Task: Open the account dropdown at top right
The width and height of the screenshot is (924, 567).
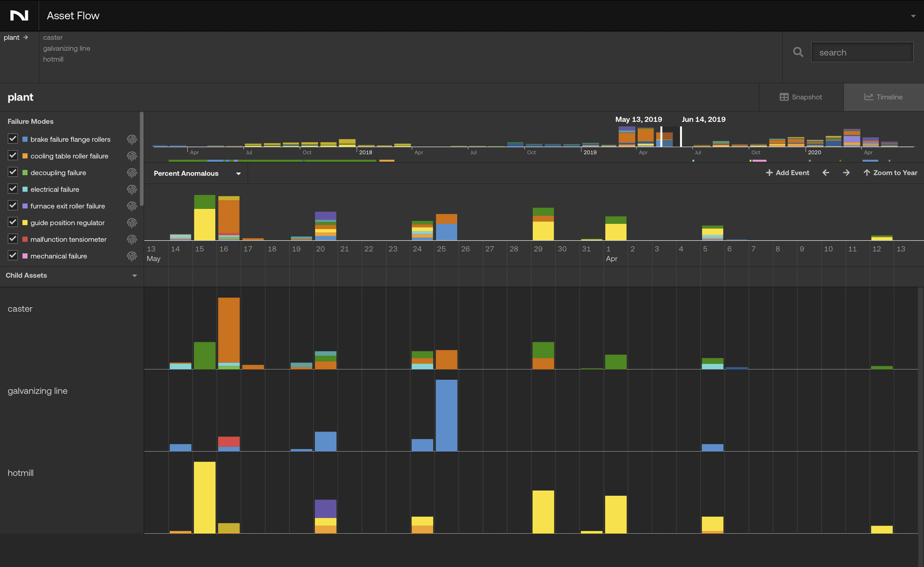Action: pyautogui.click(x=914, y=15)
